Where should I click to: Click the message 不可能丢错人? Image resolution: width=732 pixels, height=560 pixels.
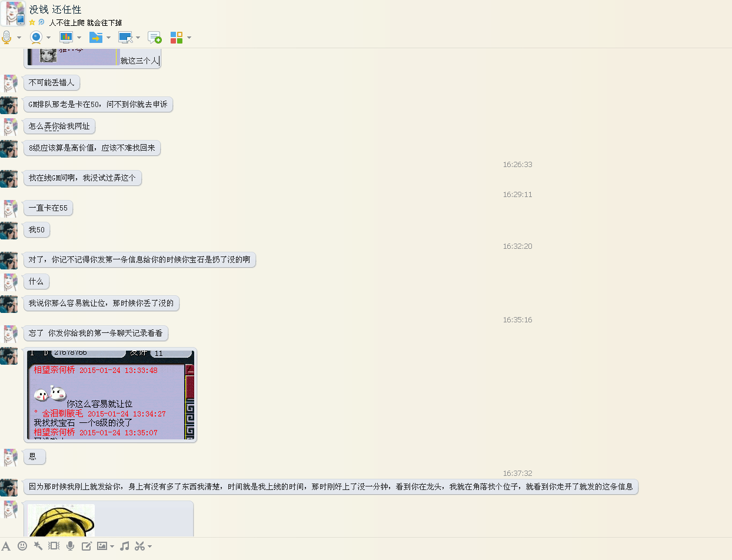52,83
